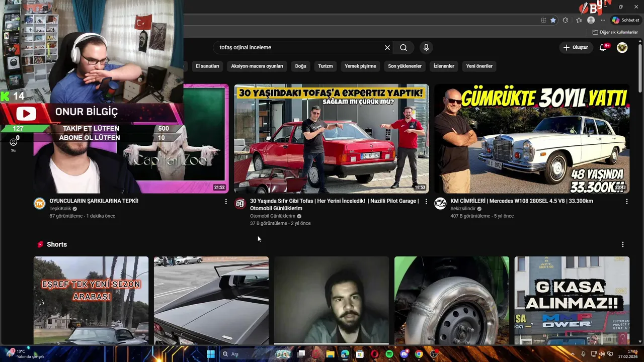Open the EŞREF TEK YENİ SEZON ARABASI short
Viewport: 644px width, 362px height.
click(x=91, y=300)
